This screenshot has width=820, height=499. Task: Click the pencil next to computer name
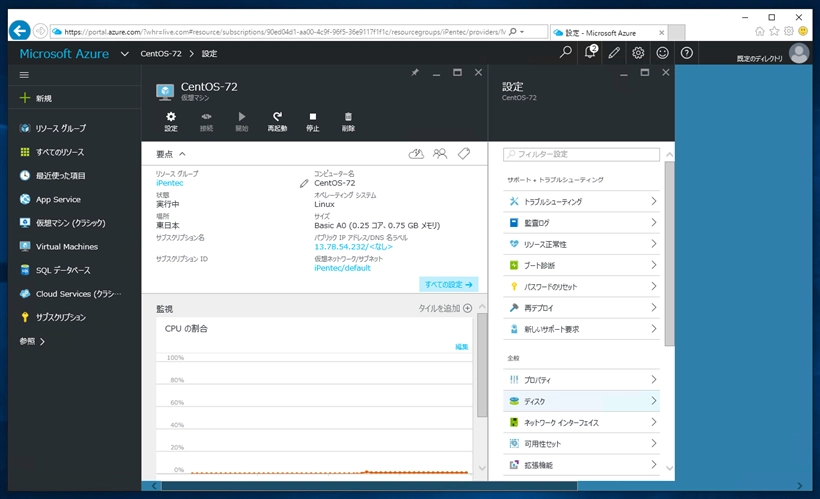click(304, 183)
